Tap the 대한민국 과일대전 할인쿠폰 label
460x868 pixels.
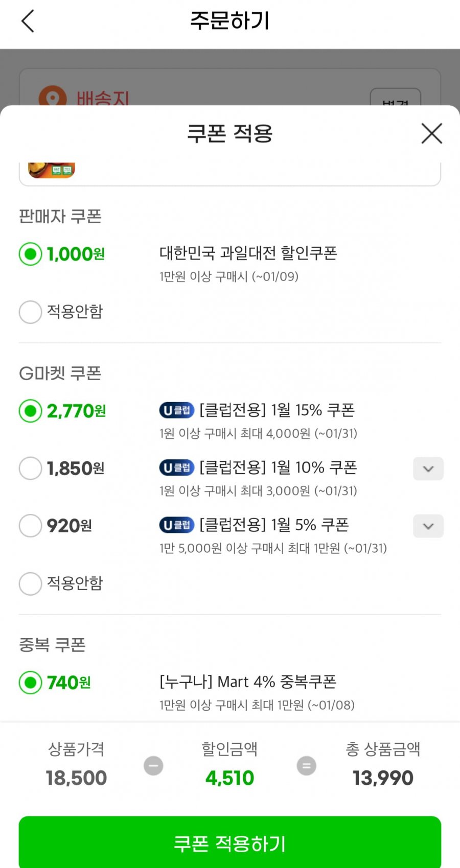[x=248, y=253]
